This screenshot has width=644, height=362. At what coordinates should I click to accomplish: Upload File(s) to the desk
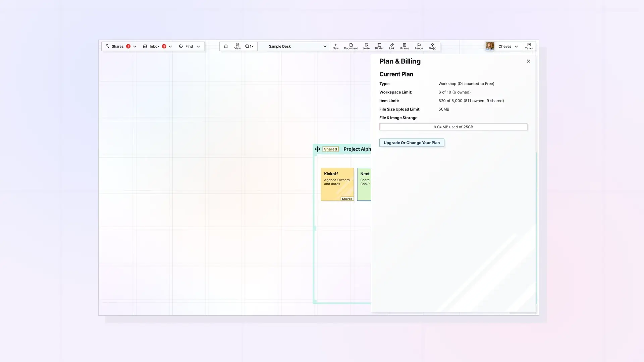click(432, 46)
